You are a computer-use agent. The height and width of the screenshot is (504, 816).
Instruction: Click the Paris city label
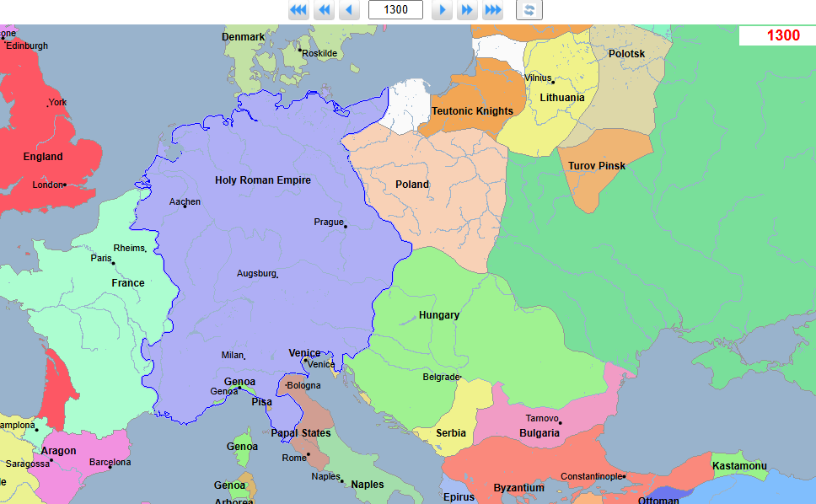pyautogui.click(x=101, y=258)
